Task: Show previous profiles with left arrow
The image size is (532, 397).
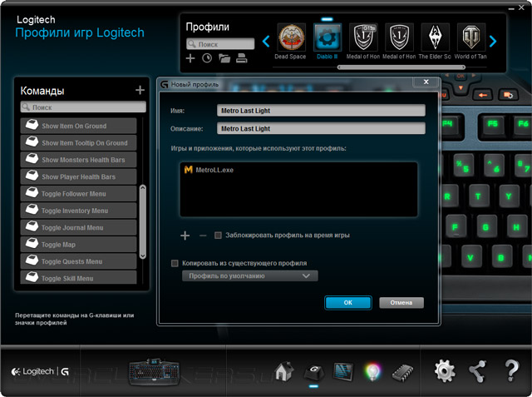Action: click(x=266, y=42)
